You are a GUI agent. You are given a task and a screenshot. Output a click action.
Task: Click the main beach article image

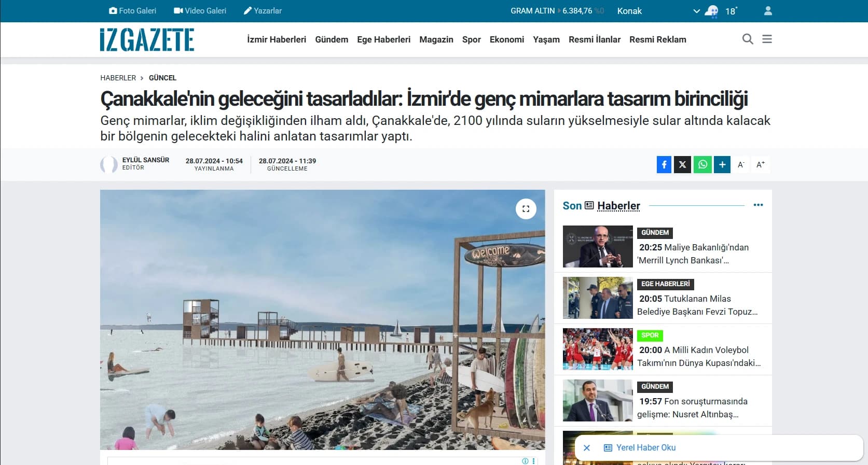[323, 320]
